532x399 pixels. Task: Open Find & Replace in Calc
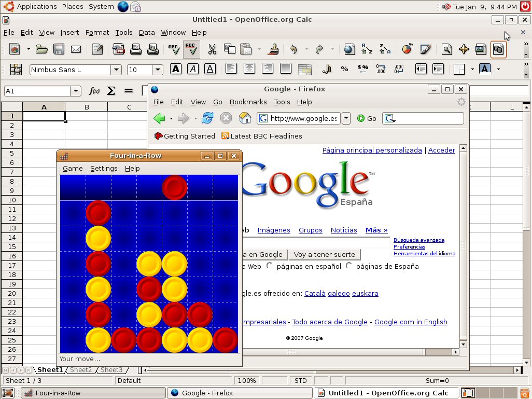(446, 50)
